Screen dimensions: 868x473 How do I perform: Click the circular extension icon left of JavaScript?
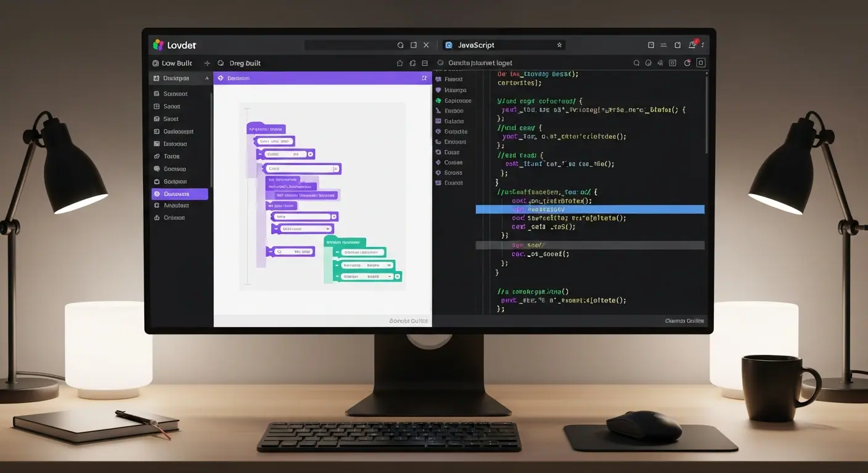click(x=448, y=44)
